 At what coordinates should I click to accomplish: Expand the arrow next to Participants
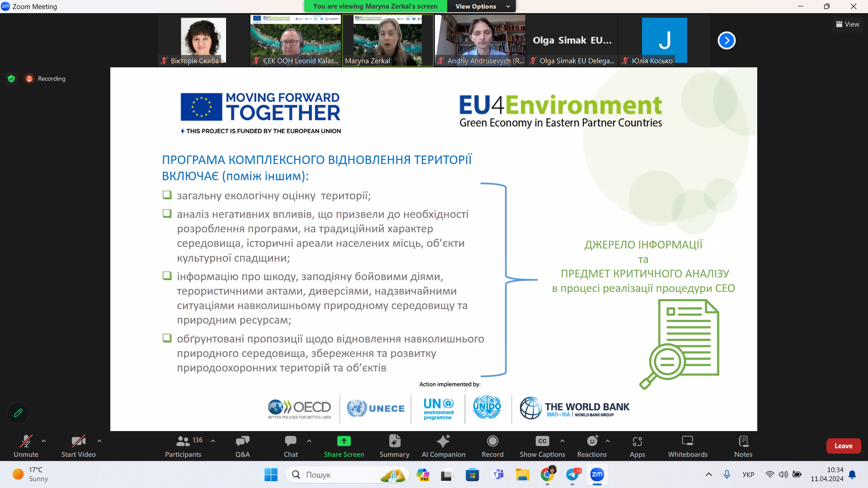coord(213,441)
